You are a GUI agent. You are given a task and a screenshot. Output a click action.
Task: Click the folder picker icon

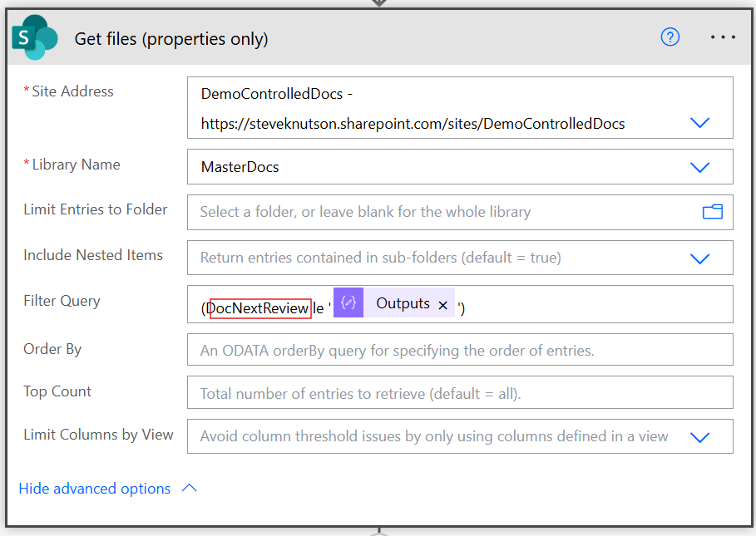click(712, 212)
